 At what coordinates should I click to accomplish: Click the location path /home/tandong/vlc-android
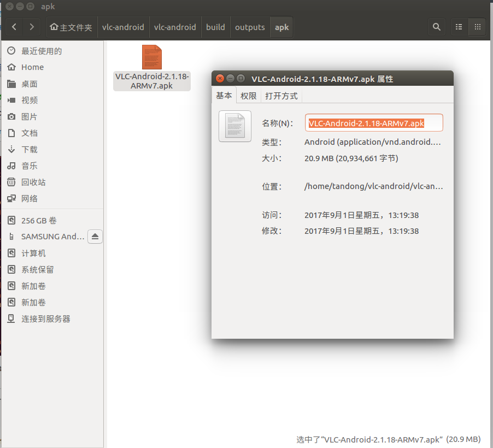point(373,186)
